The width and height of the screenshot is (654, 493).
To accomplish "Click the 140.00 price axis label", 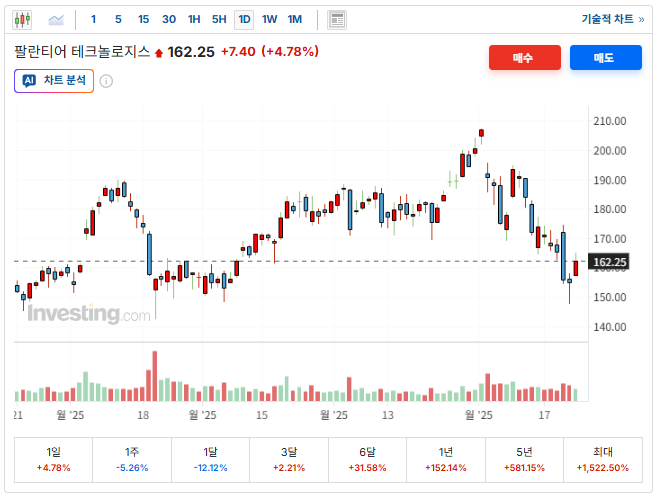I will [x=609, y=327].
